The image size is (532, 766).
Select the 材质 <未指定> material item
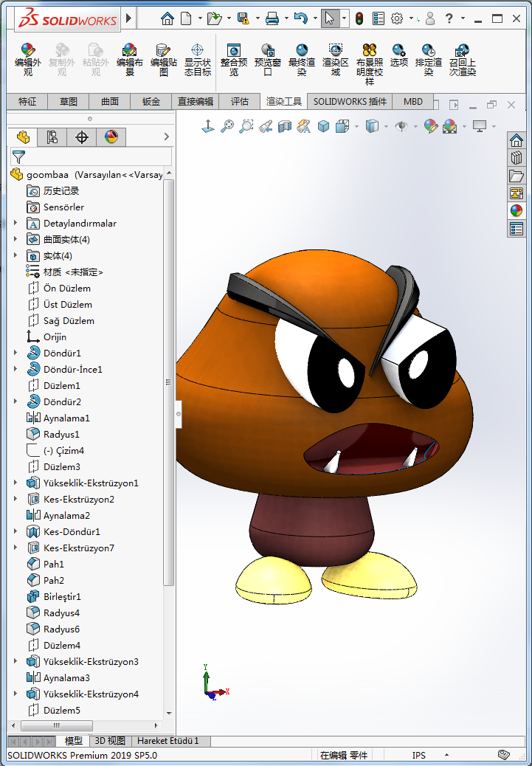(64, 272)
